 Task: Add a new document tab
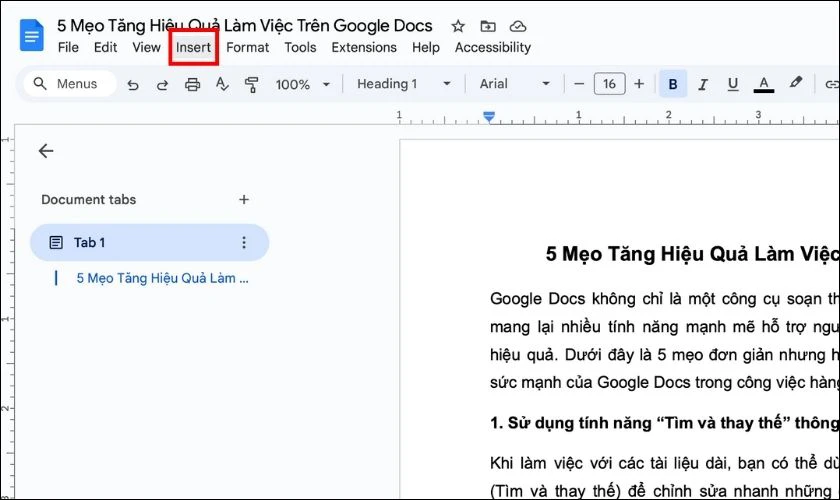click(244, 199)
